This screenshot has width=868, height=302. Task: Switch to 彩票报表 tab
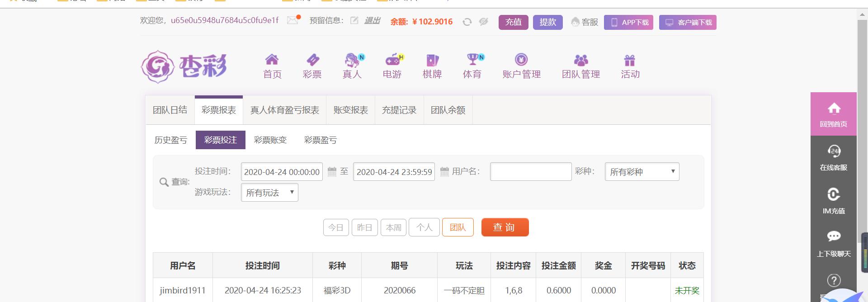click(x=219, y=110)
